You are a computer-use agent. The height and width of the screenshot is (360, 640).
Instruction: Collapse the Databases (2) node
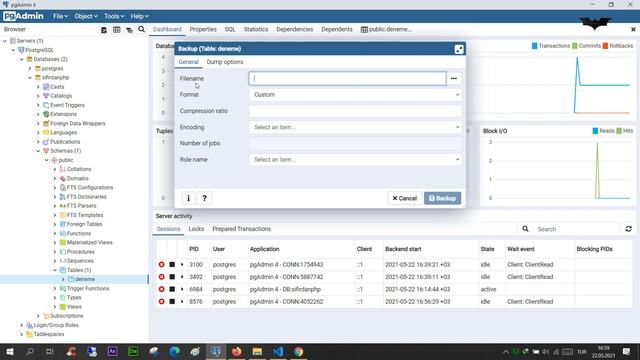pos(22,59)
